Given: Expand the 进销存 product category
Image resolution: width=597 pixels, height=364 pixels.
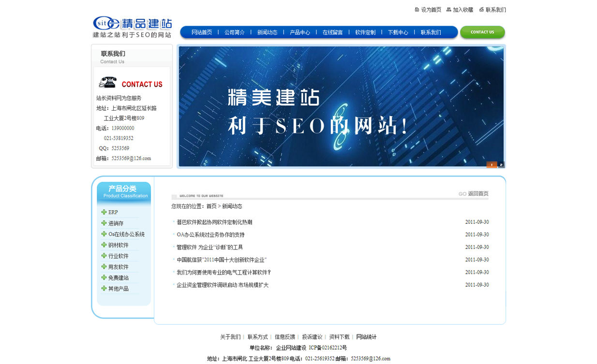Looking at the screenshot, I should [116, 223].
